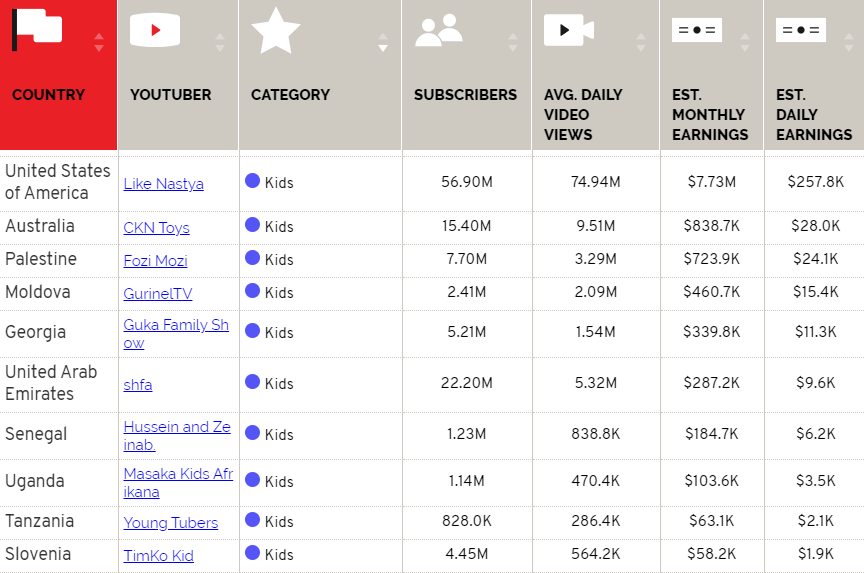Click the COUNTRY column header label
864x573 pixels.
(x=48, y=95)
